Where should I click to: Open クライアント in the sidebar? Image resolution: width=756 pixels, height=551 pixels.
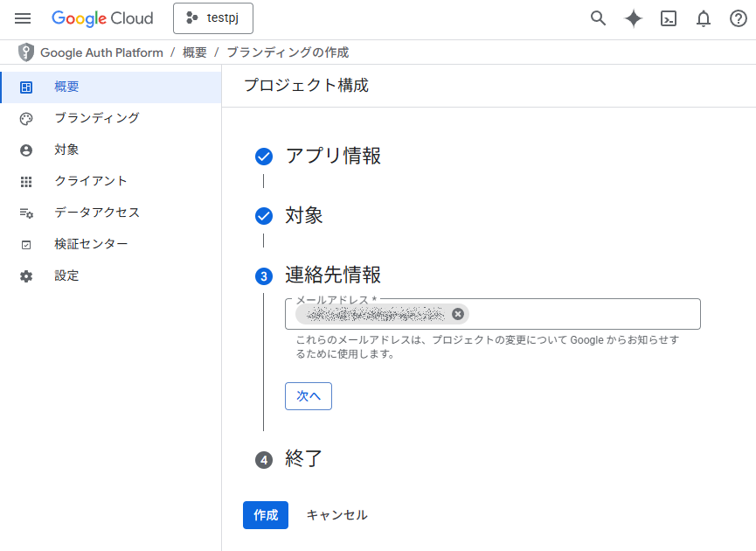coord(91,181)
